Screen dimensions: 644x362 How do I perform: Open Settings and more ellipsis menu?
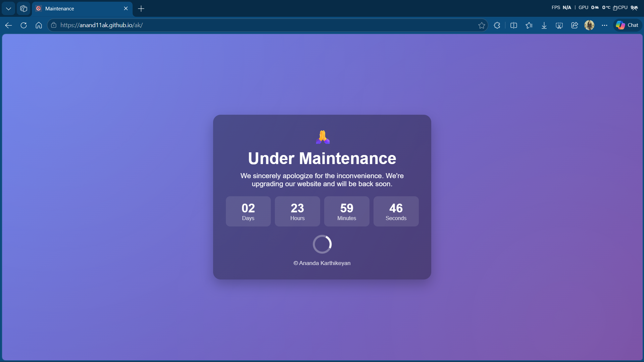pos(604,25)
